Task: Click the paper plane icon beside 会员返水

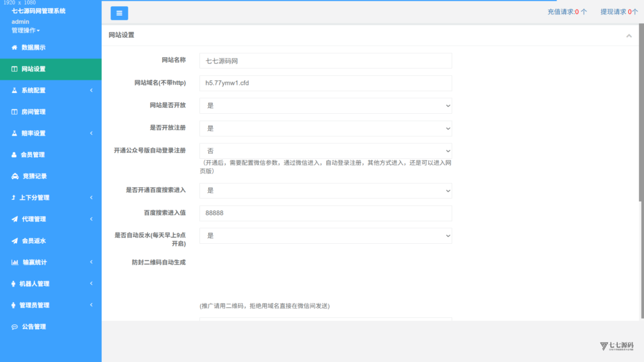Action: [14, 241]
